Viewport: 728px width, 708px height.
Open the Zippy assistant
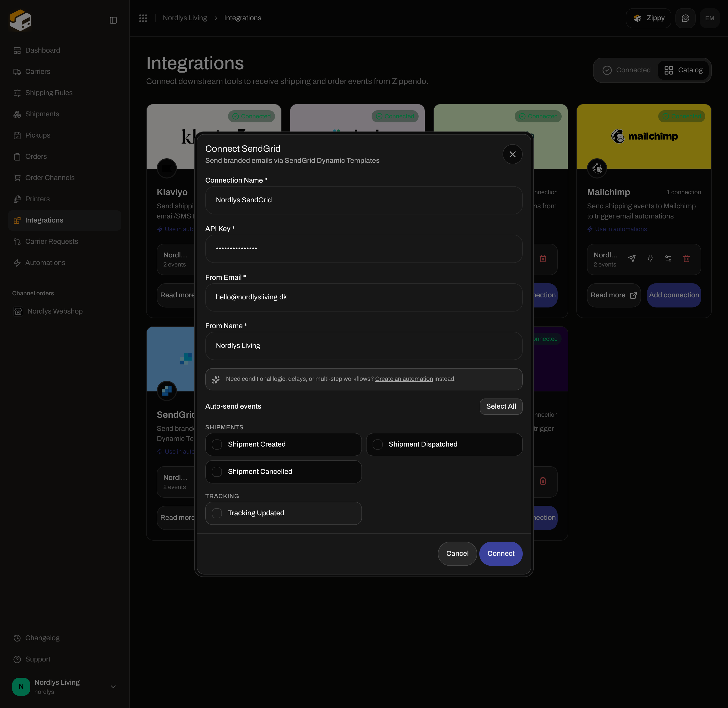tap(648, 18)
